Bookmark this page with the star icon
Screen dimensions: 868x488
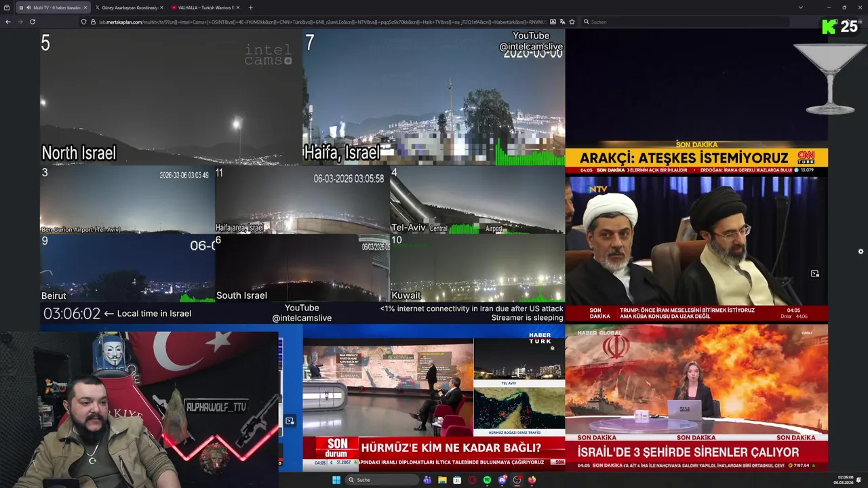click(x=572, y=22)
